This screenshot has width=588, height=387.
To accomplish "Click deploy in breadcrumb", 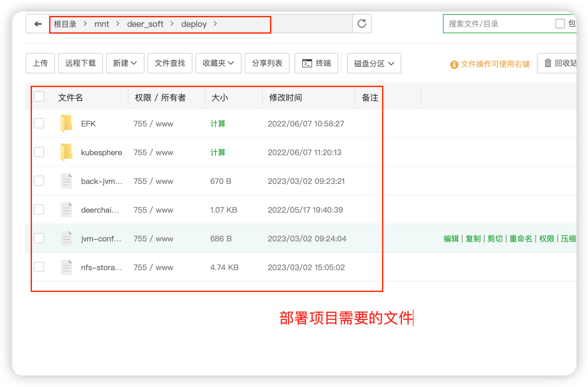I will [194, 24].
